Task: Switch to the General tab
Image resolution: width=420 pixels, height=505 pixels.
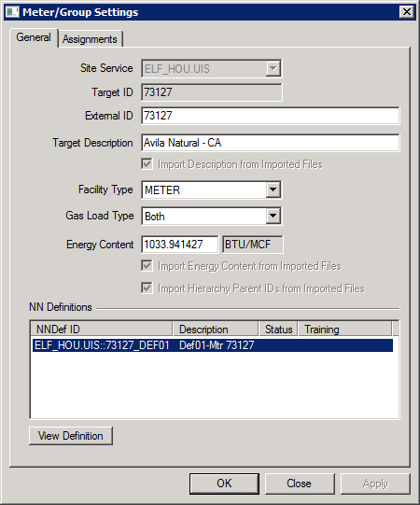Action: 34,37
